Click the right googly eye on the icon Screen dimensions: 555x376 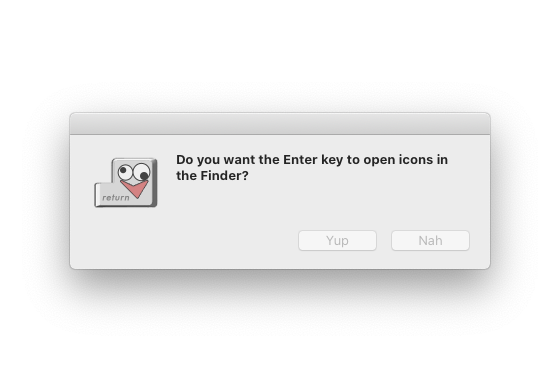click(142, 172)
